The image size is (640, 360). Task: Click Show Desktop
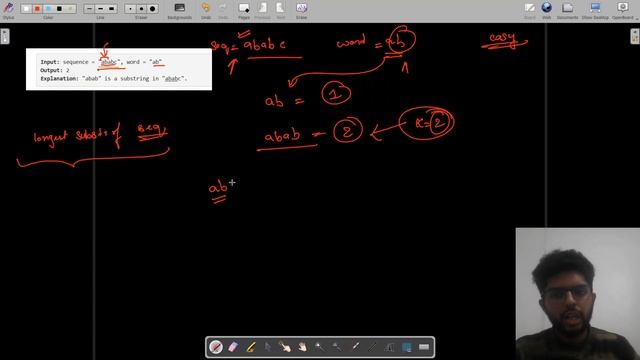(595, 10)
